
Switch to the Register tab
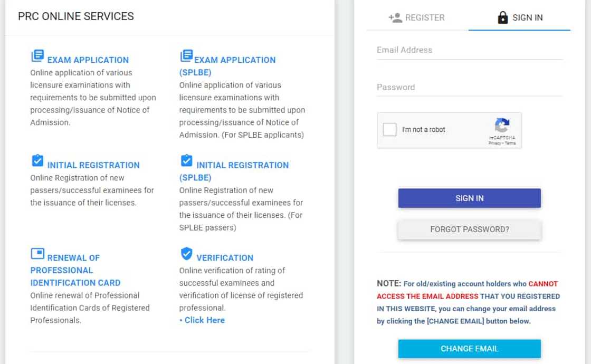click(x=417, y=17)
